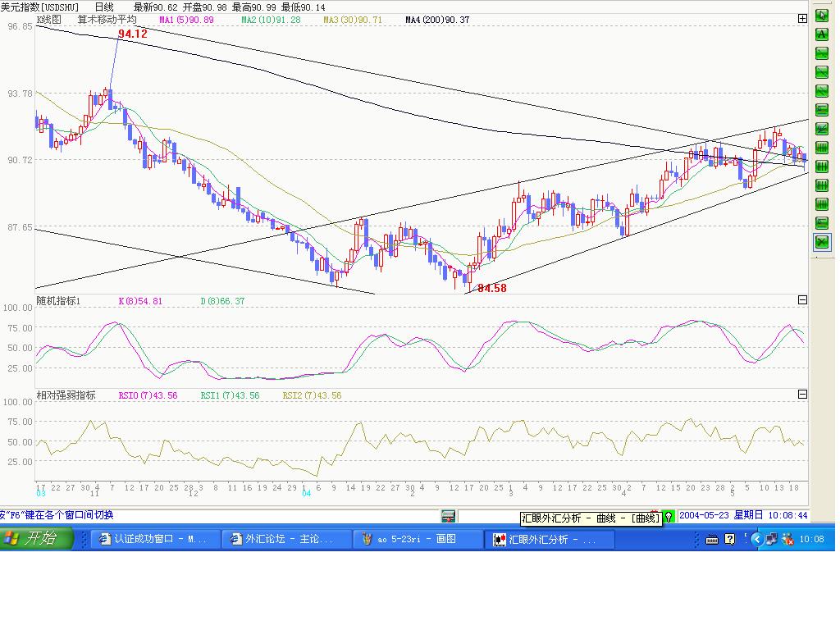Screen dimensions: 840x630
Task: Click the MA1 (5) 90.89 moving average label
Action: [186, 20]
